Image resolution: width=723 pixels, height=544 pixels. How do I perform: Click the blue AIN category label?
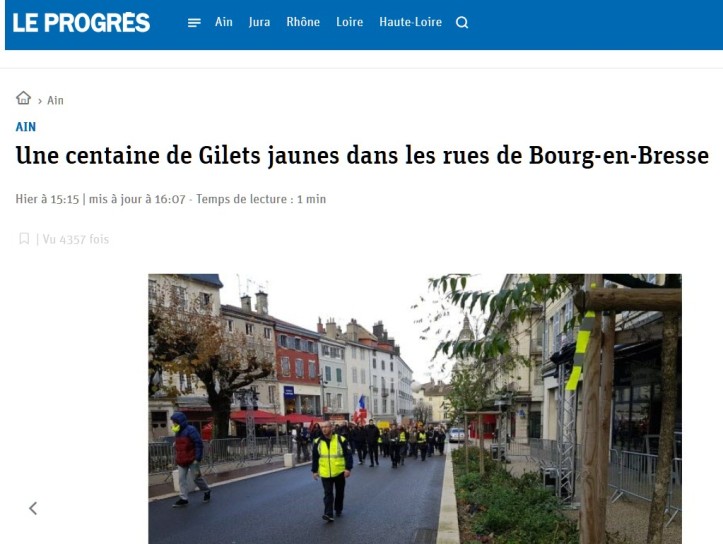(x=26, y=127)
